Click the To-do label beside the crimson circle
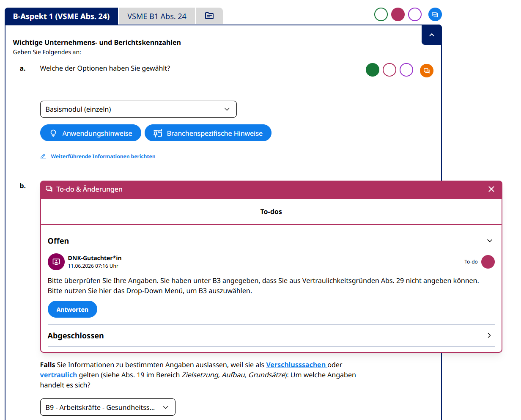Screen dimensions: 521x420 [471, 262]
